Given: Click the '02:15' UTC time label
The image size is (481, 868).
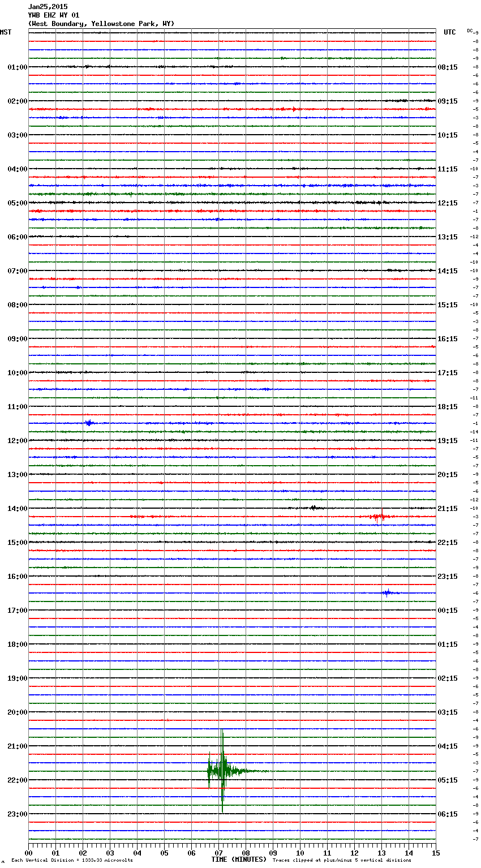Looking at the screenshot, I should tap(448, 678).
